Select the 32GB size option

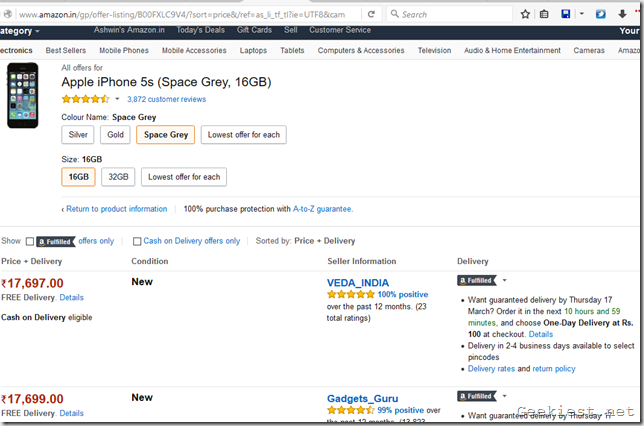118,177
